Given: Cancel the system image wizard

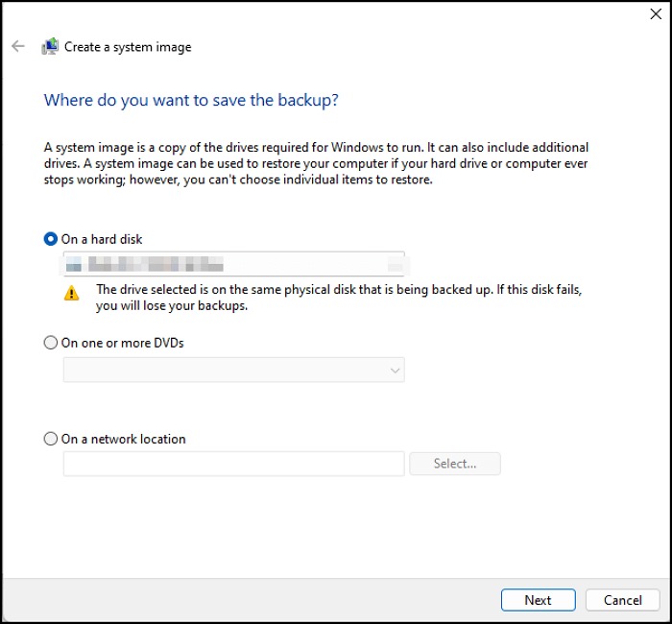Looking at the screenshot, I should 622,600.
